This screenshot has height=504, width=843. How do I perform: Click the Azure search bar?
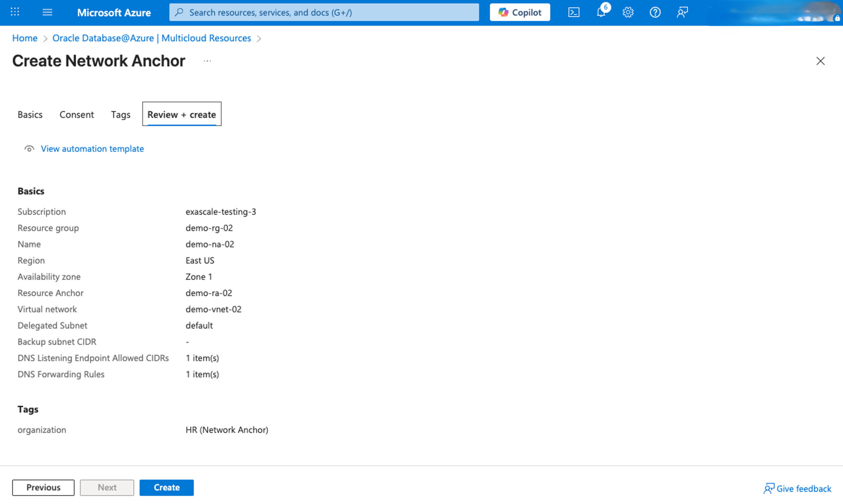pos(323,12)
